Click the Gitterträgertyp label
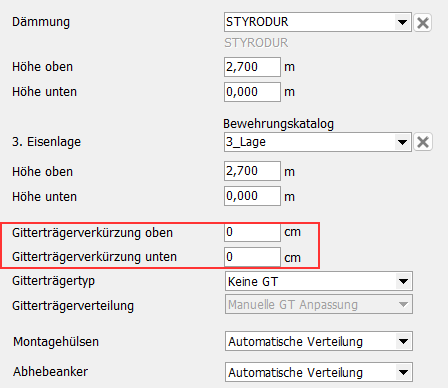This screenshot has height=388, width=448. [x=53, y=281]
